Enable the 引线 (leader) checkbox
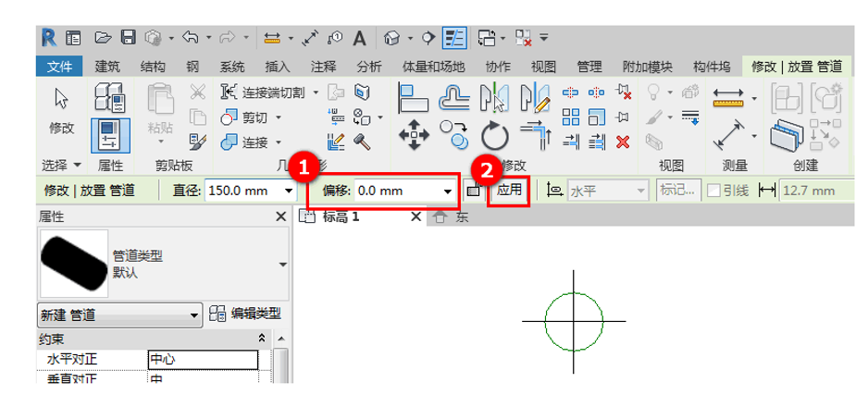The width and height of the screenshot is (868, 407). pos(714,191)
